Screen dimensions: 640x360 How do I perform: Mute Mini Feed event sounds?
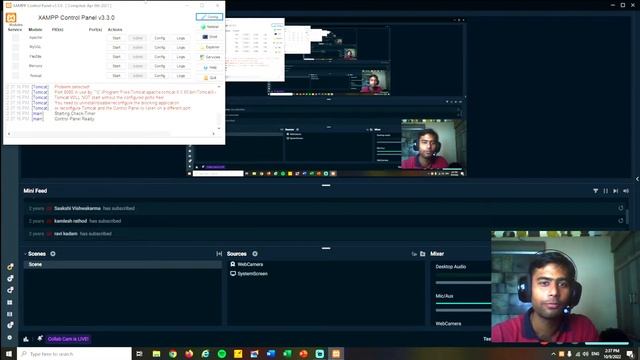[x=626, y=191]
